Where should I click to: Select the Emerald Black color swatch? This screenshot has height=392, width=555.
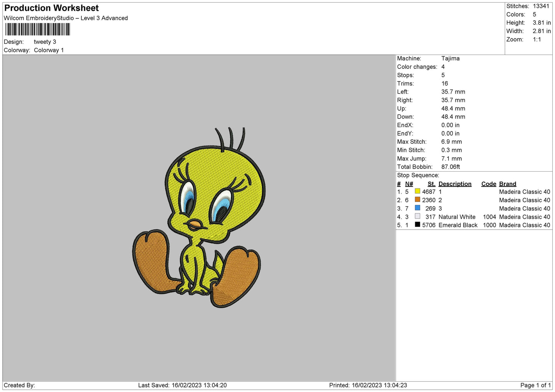coord(417,225)
